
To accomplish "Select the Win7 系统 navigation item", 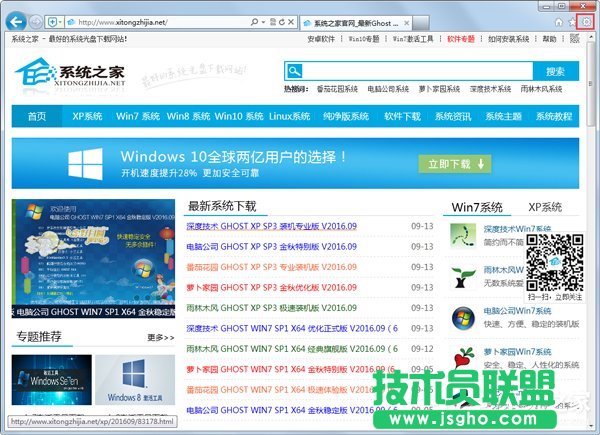I will [138, 116].
